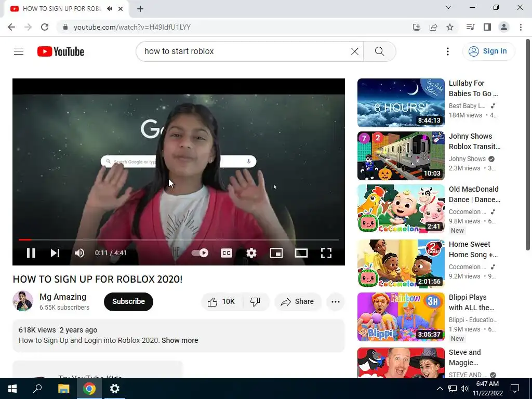This screenshot has height=399, width=532.
Task: Open more actions menu beside Share
Action: (335, 302)
